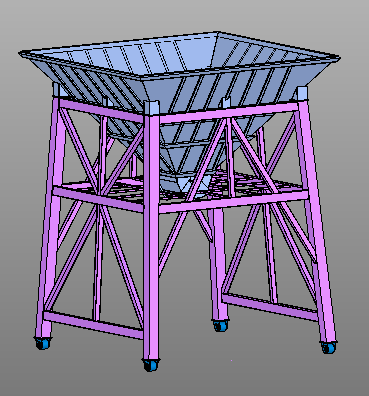Viewport: 369px width, 396px height.
Task: Click the corner cap atop right leg
Action: (x=302, y=93)
